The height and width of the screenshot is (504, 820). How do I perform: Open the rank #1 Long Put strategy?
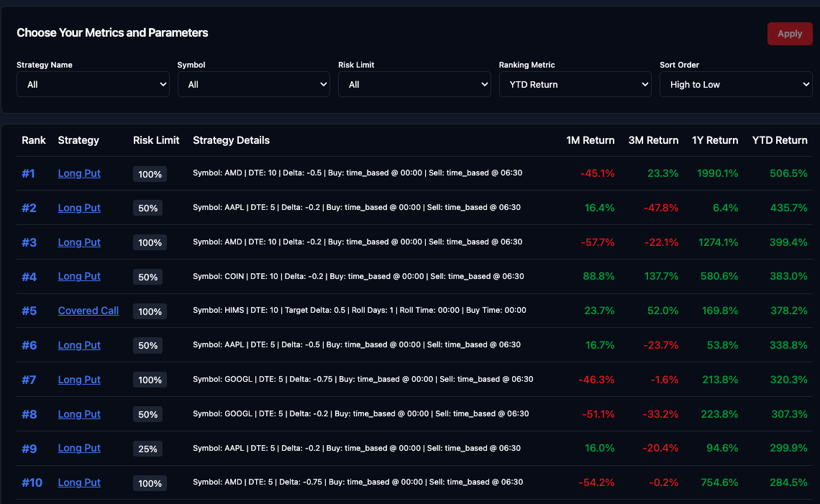tap(79, 173)
